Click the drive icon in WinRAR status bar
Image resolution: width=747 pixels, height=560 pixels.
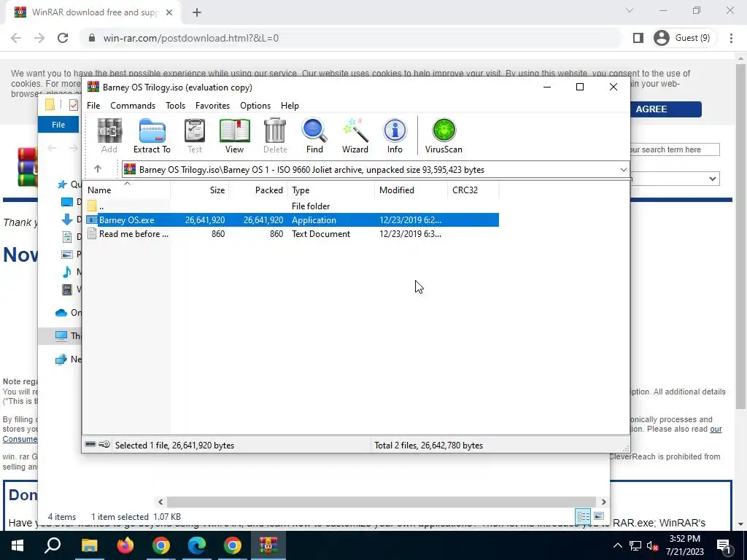click(90, 444)
